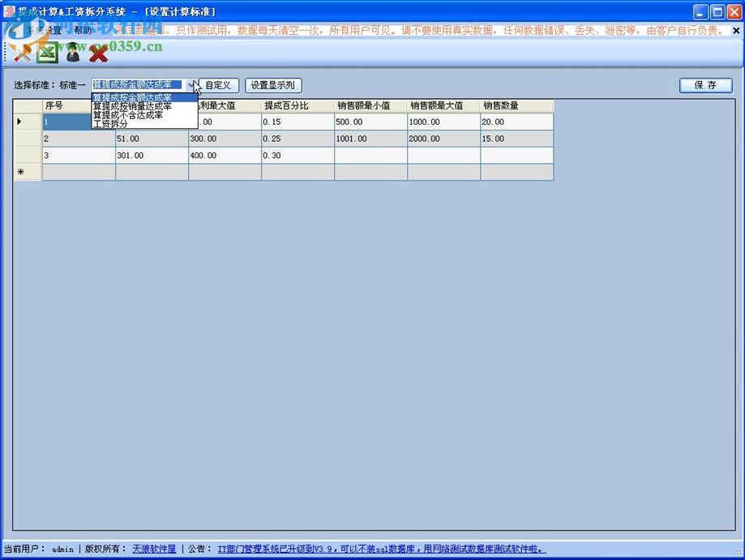The image size is (745, 560).
Task: Click the tools (wrench and hammer) toolbar icon
Action: pyautogui.click(x=22, y=53)
